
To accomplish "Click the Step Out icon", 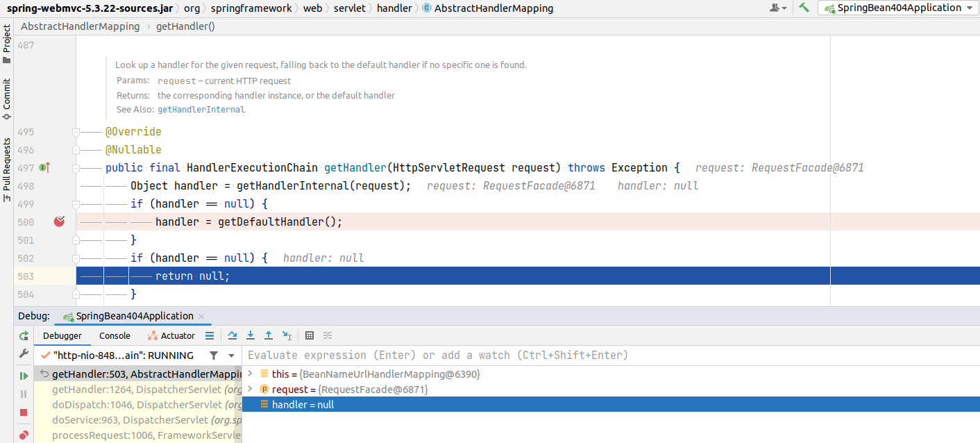I will tap(269, 335).
